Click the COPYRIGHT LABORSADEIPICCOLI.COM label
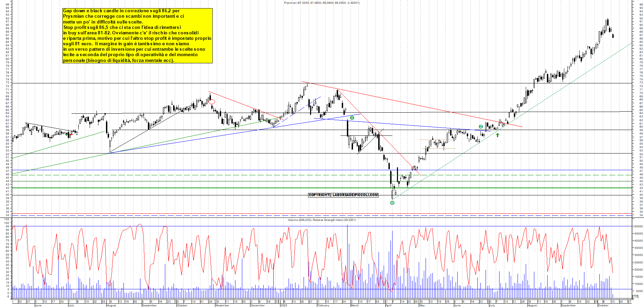Screen dimensions: 644x307 click(x=343, y=195)
